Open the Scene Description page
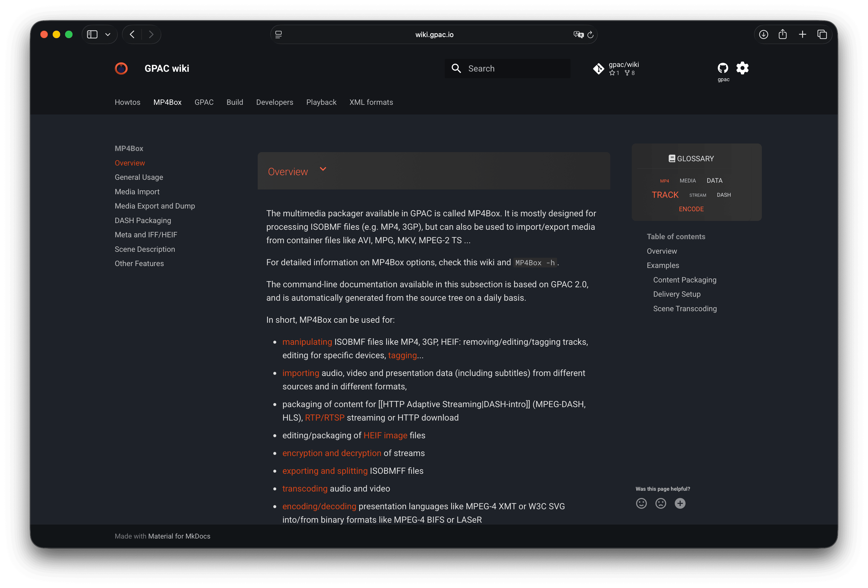 tap(145, 249)
